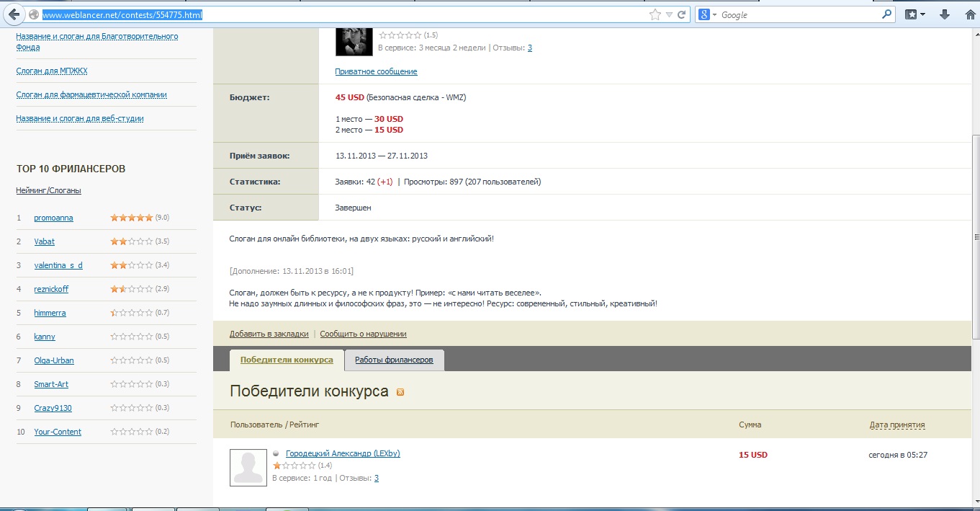Open the bookmarks menu toolbar button
The width and height of the screenshot is (980, 511).
[x=914, y=14]
